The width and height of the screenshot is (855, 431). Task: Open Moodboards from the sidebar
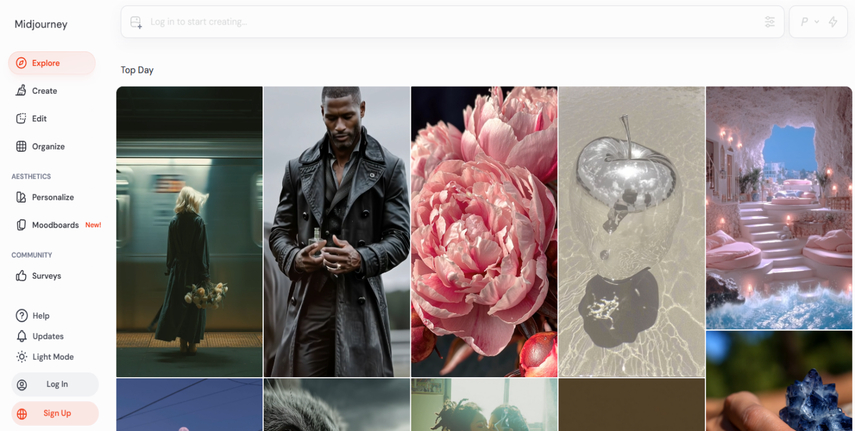point(55,225)
